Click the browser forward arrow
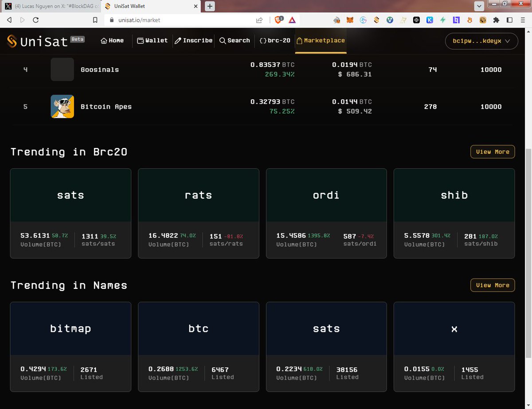Image resolution: width=532 pixels, height=409 pixels. click(23, 20)
